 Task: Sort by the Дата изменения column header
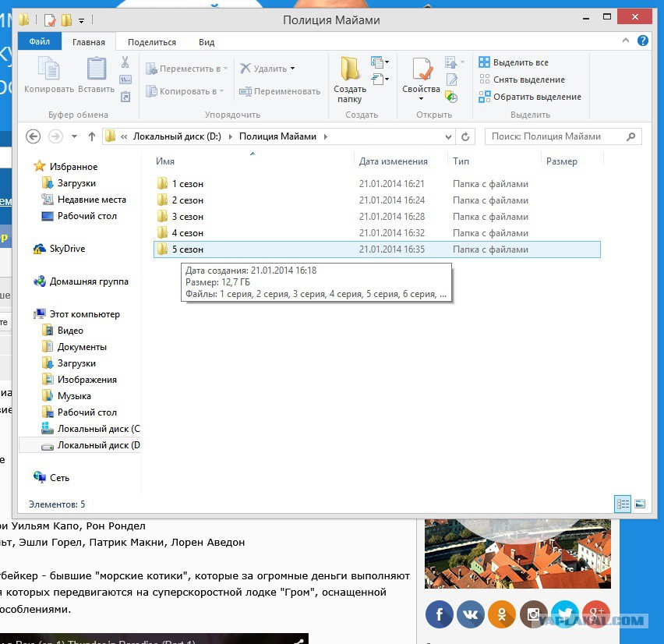click(393, 161)
